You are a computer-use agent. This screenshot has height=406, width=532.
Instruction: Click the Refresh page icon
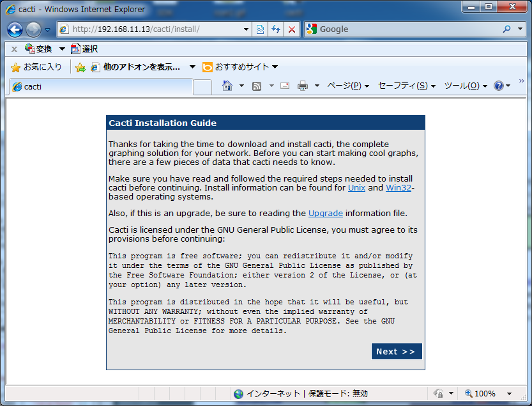276,29
